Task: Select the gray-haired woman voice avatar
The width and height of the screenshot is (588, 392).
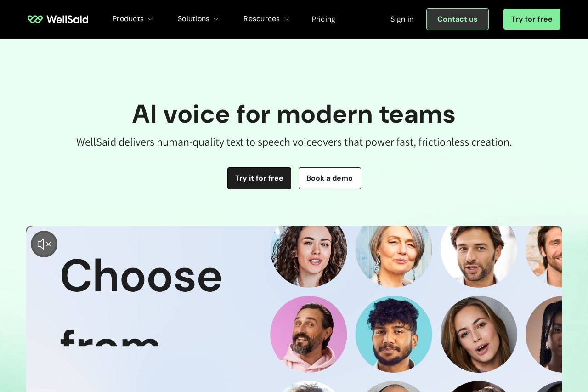Action: [x=394, y=256]
